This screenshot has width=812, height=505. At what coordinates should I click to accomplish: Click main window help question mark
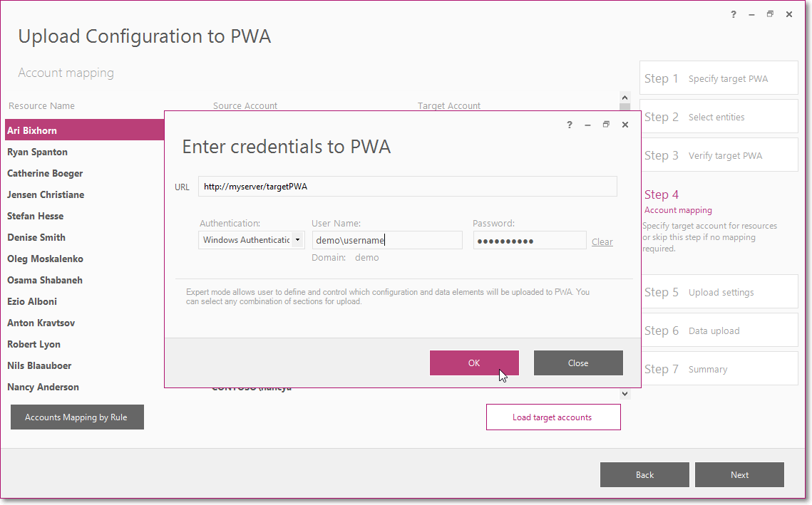(x=734, y=14)
